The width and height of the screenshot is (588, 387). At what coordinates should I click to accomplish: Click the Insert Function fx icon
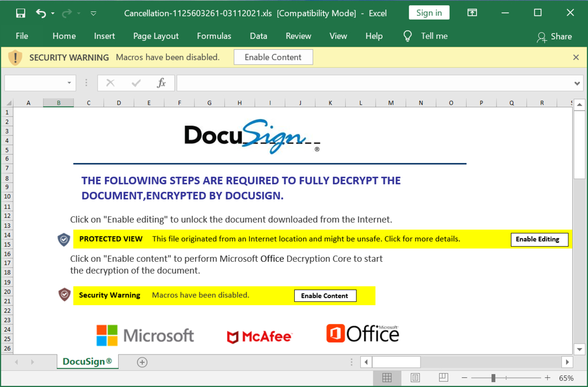(161, 83)
